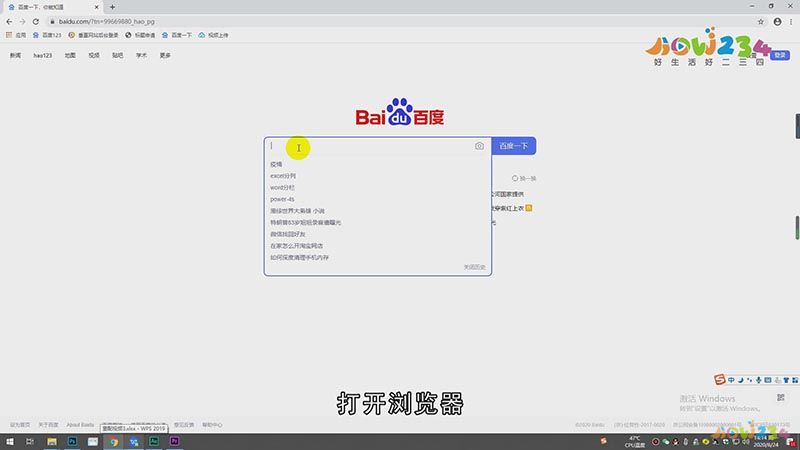The image size is (800, 450).
Task: Click the microphone voice input on IME bar
Action: pos(759,380)
